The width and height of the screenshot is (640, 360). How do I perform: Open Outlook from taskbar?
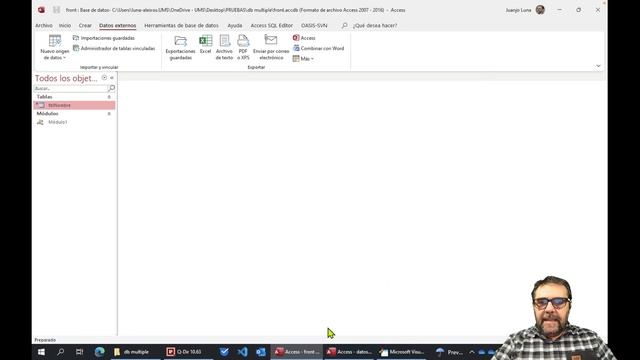(261, 351)
